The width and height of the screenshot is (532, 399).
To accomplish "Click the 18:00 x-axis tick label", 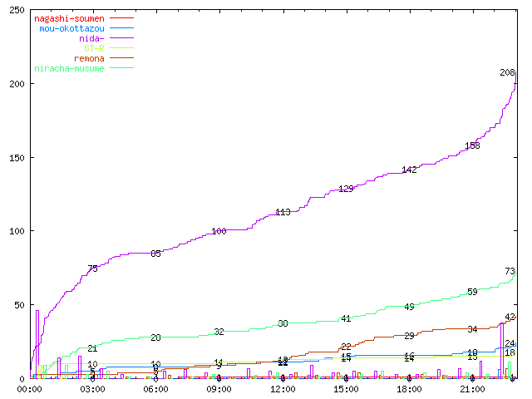I will click(x=409, y=388).
